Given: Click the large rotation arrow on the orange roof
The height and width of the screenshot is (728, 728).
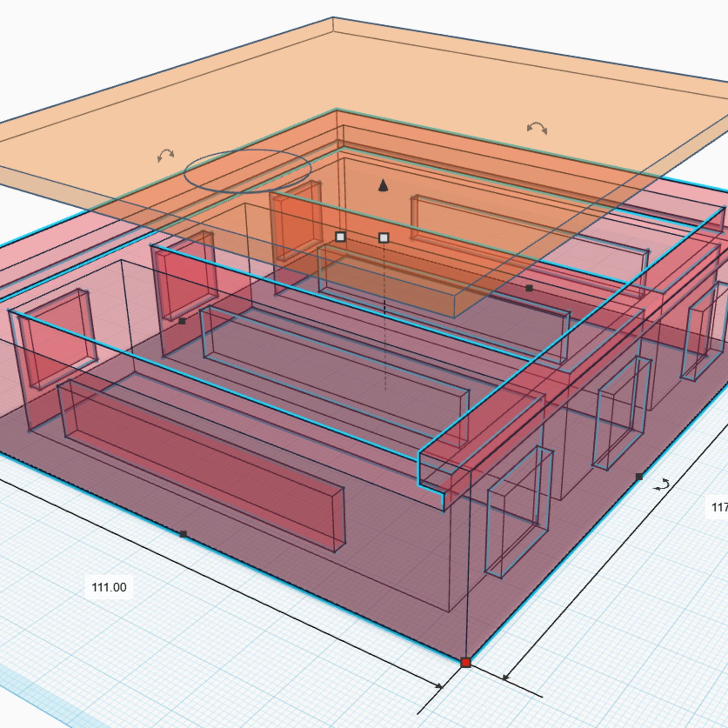Looking at the screenshot, I should point(537,128).
